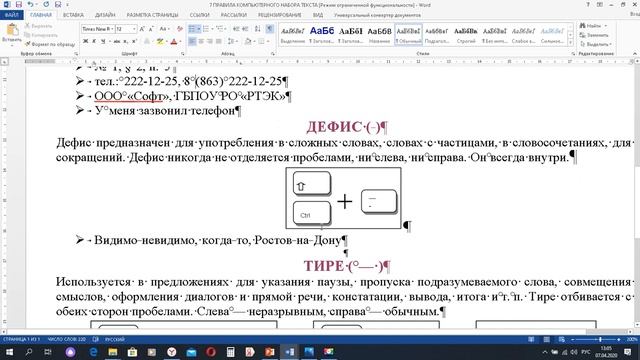The width and height of the screenshot is (640, 360).
Task: Open the multilevel list dropdown
Action: click(x=225, y=29)
